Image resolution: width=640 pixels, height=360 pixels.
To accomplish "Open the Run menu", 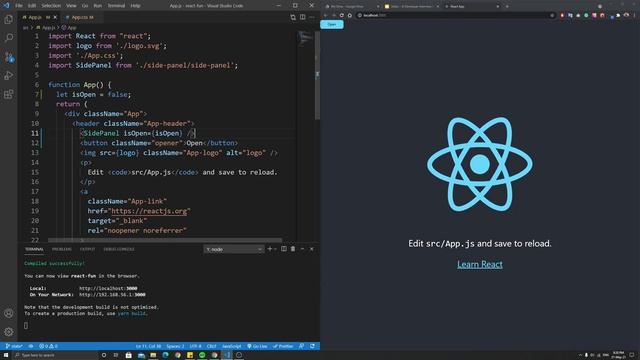I will [x=98, y=6].
